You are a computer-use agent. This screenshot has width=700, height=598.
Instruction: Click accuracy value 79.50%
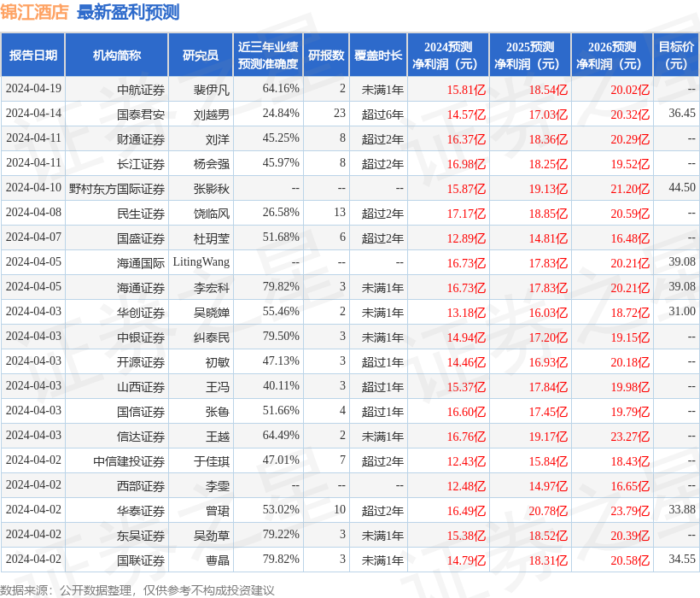(x=281, y=337)
